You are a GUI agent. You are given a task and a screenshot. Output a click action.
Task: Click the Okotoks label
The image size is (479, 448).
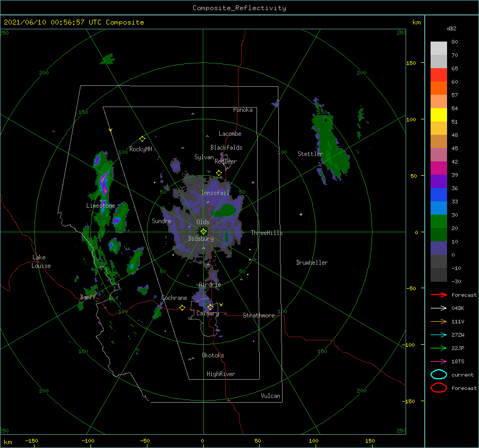click(x=213, y=355)
